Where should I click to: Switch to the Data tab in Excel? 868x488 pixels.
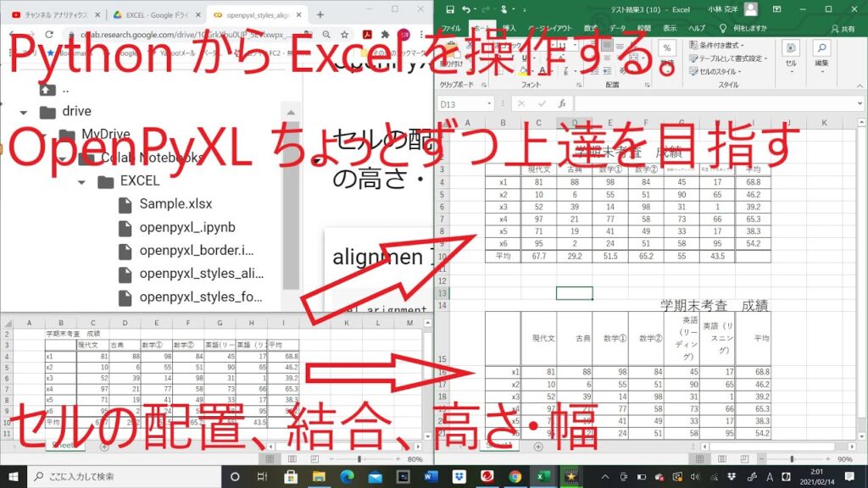click(618, 28)
